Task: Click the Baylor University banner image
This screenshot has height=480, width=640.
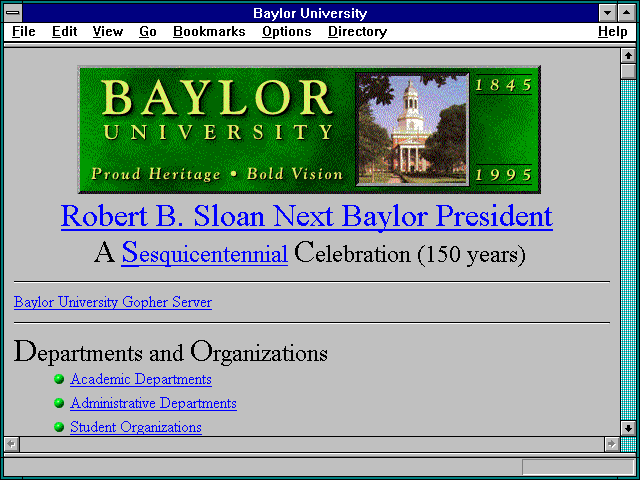Action: click(x=309, y=129)
